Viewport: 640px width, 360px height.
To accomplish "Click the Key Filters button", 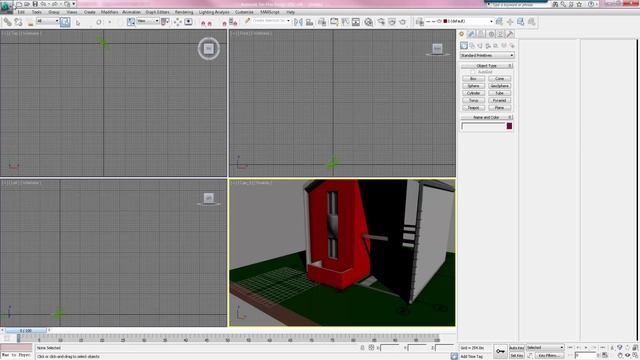I will click(x=549, y=356).
